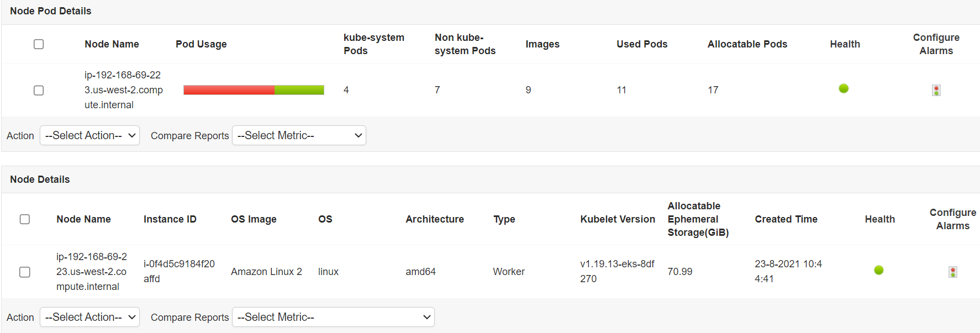Click green health status dot in Node Details
The width and height of the screenshot is (980, 333).
pos(878,270)
